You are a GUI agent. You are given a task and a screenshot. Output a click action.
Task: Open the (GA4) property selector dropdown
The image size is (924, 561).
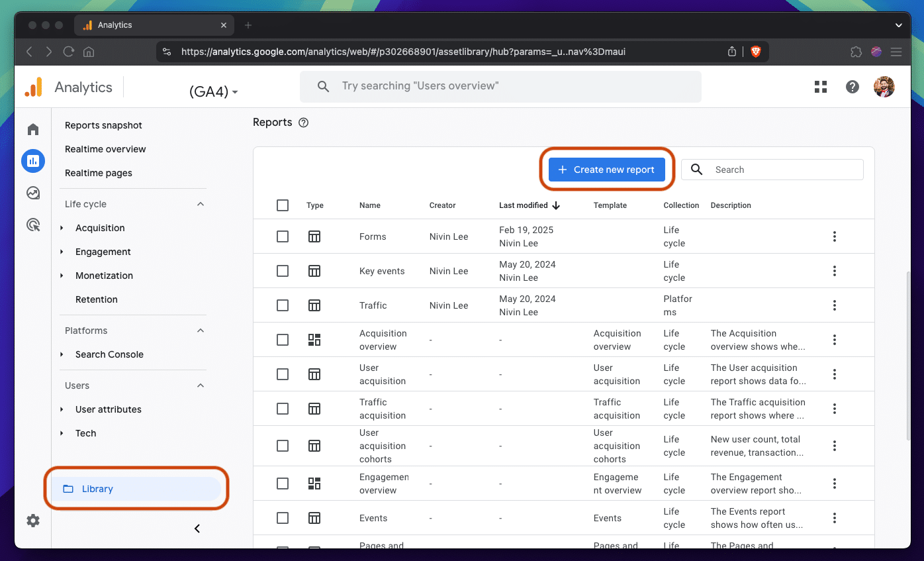(213, 91)
